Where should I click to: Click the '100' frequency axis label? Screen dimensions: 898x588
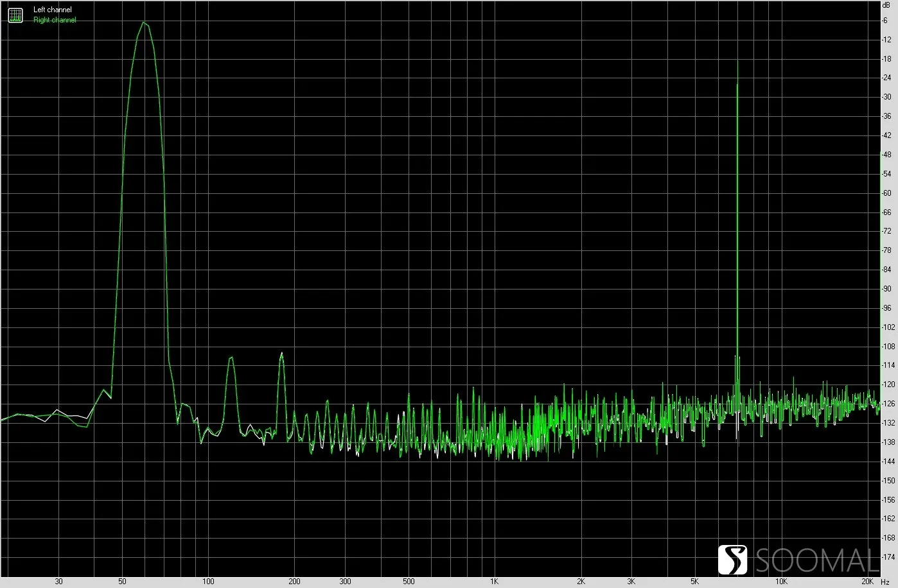coord(208,582)
